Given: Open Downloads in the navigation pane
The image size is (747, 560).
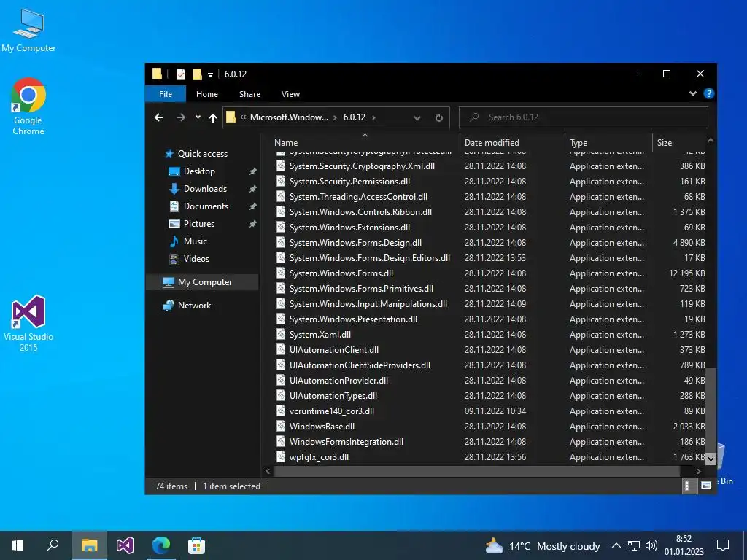Looking at the screenshot, I should [x=205, y=189].
